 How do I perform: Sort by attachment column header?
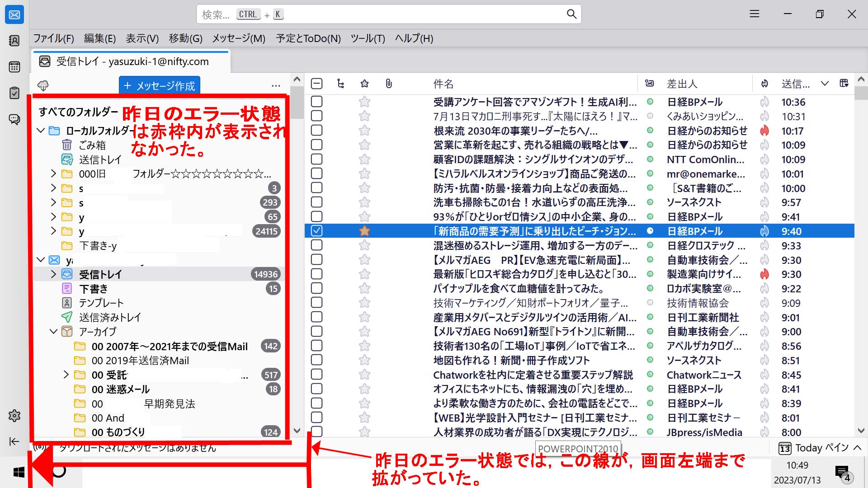(x=389, y=84)
